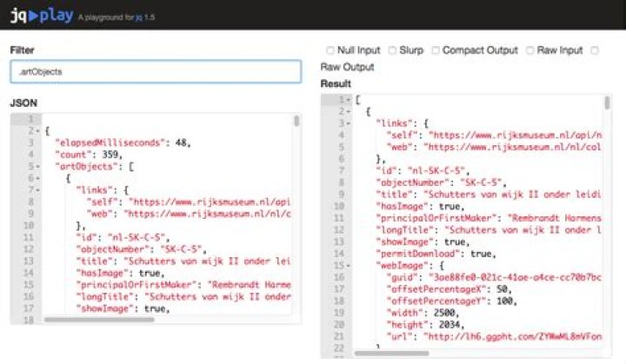Click the jq play logo
This screenshot has width=626, height=364.
coord(42,16)
